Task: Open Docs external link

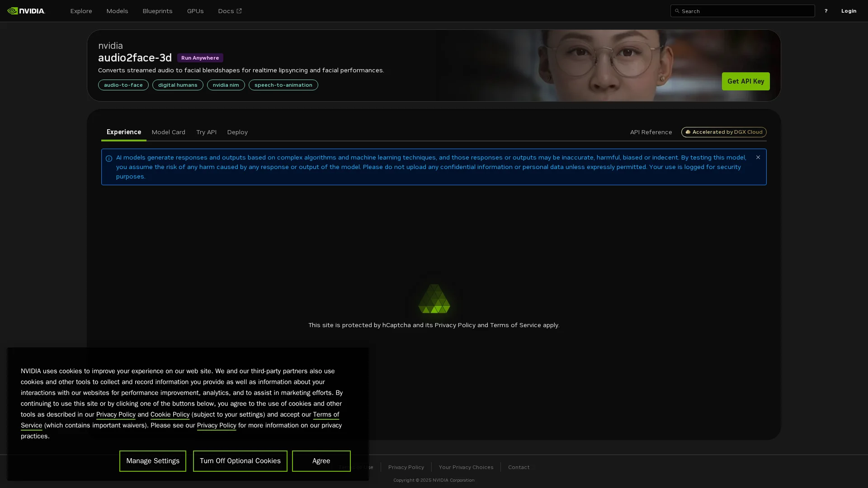Action: pos(230,11)
